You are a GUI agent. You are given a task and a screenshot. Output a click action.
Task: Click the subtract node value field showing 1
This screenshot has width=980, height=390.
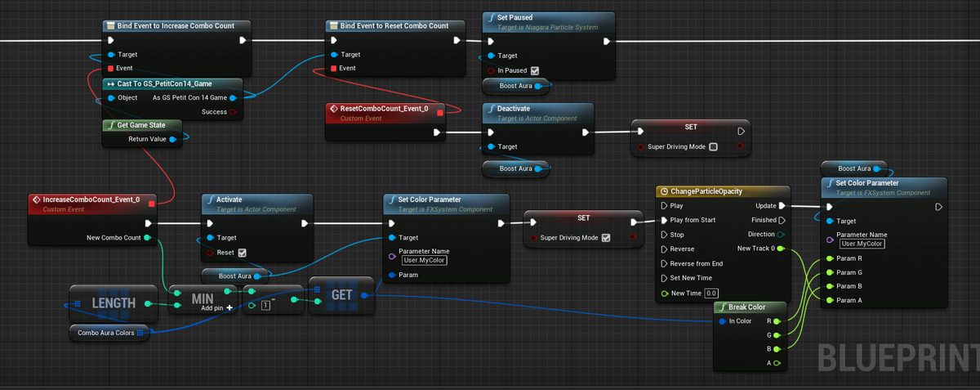(x=265, y=305)
